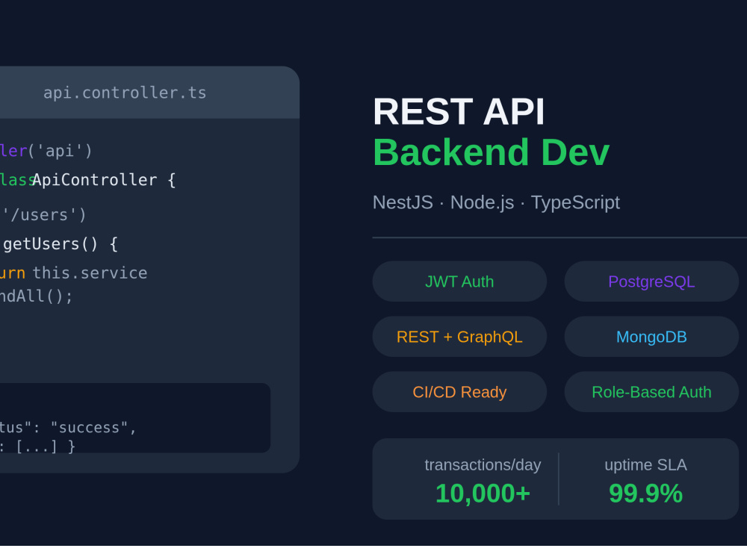Viewport: 747px width, 560px height.
Task: Click the 10,000+ statistic value
Action: coord(483,494)
